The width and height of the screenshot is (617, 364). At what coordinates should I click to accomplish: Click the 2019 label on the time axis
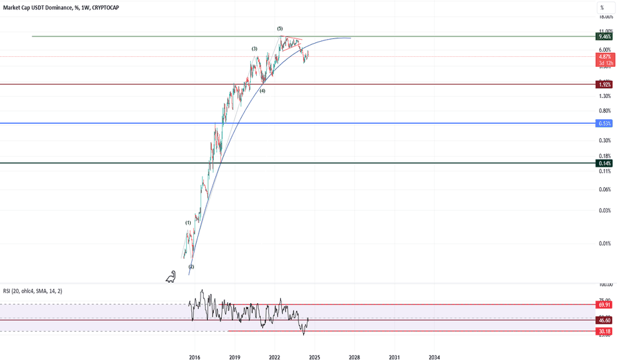pos(234,357)
